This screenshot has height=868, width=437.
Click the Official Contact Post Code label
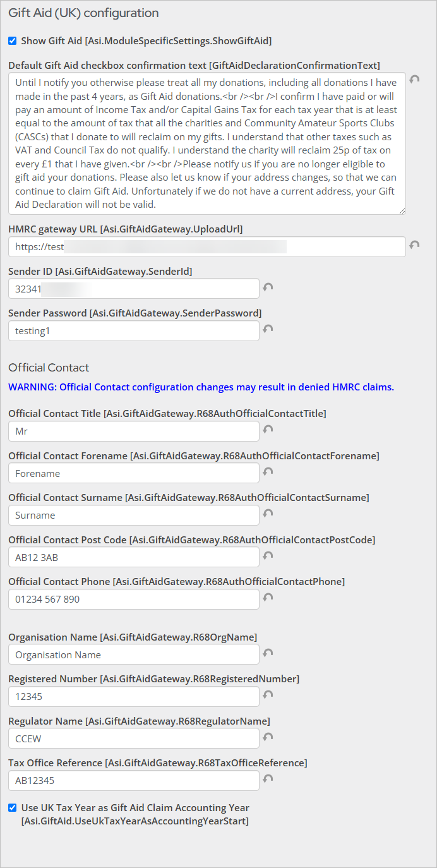point(192,540)
